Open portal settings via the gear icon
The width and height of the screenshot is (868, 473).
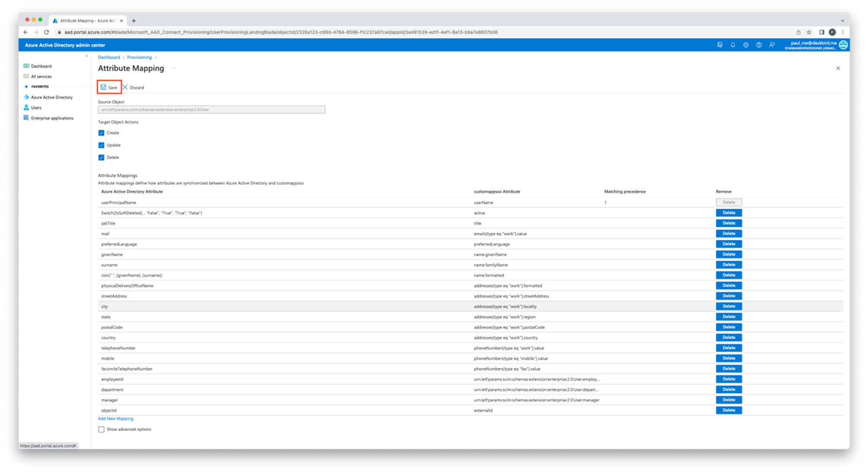pyautogui.click(x=746, y=45)
